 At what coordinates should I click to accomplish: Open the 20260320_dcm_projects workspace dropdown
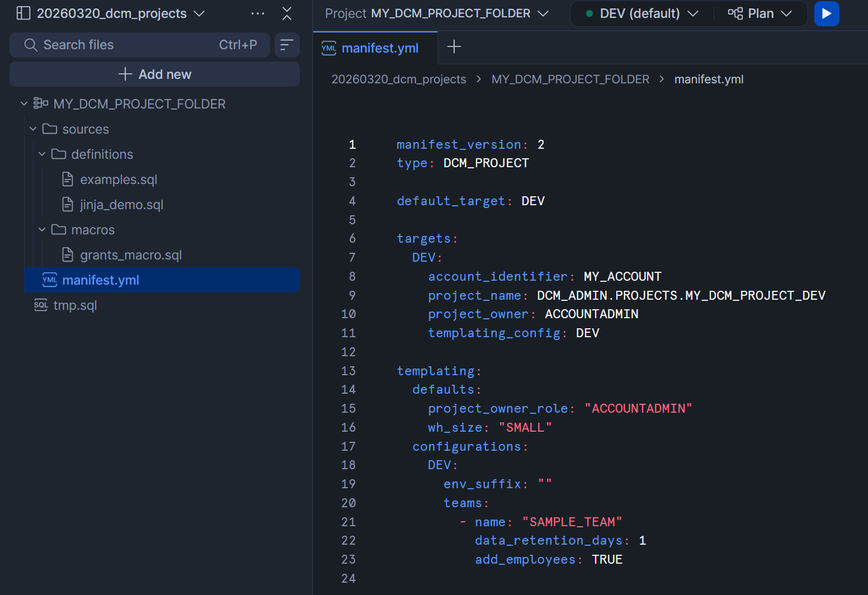click(120, 13)
